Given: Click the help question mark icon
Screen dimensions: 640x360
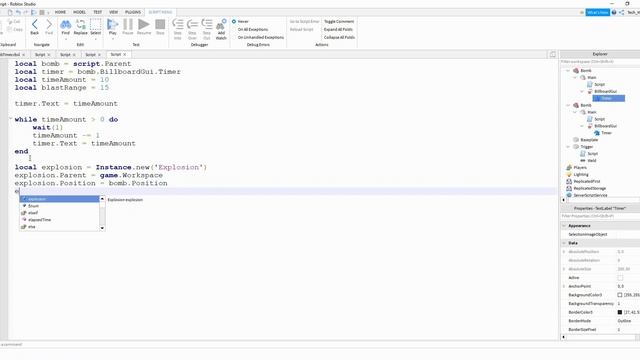Looking at the screenshot, I should 614,13.
